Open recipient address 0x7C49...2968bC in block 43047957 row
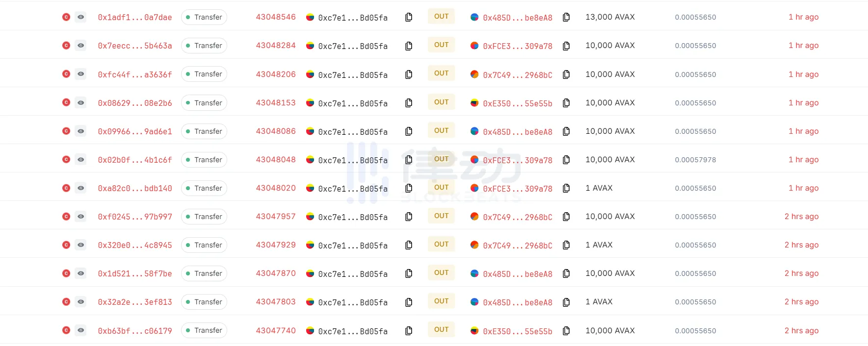The width and height of the screenshot is (868, 346). coord(517,217)
